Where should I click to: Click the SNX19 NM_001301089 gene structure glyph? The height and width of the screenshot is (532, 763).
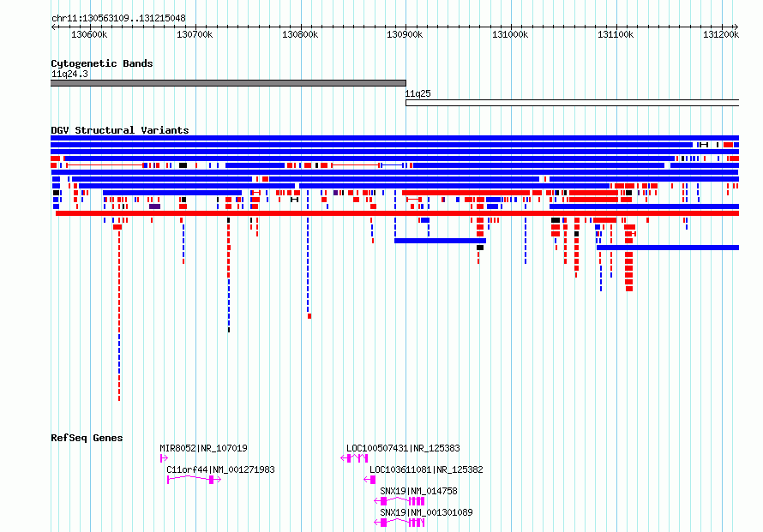coord(400,523)
